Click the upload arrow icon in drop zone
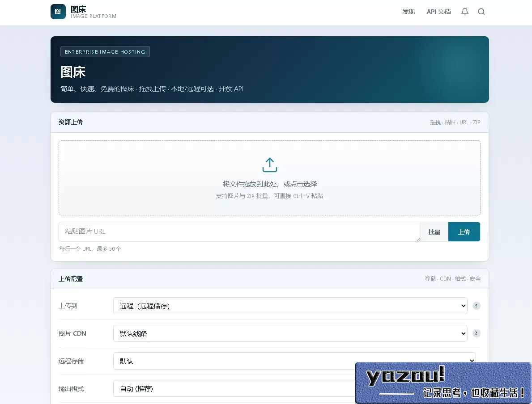Screen dimensions: 532x404 [x=270, y=165]
